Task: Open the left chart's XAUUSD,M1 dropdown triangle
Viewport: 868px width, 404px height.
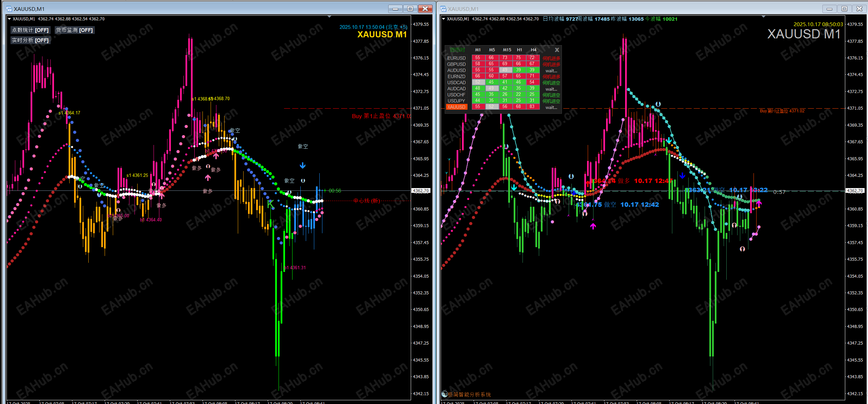Action: (10, 19)
